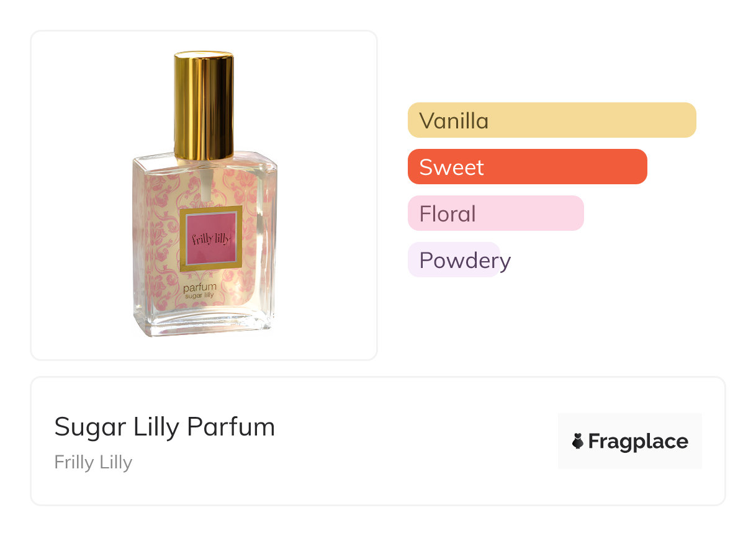Click the Fragplace perfume bottle logo icon
Image resolution: width=756 pixels, height=536 pixels.
[578, 441]
